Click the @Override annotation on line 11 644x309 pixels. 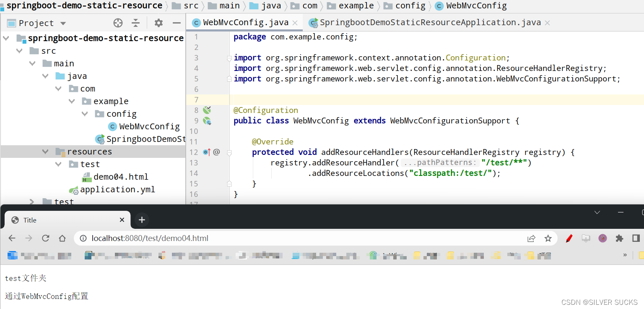pos(273,141)
